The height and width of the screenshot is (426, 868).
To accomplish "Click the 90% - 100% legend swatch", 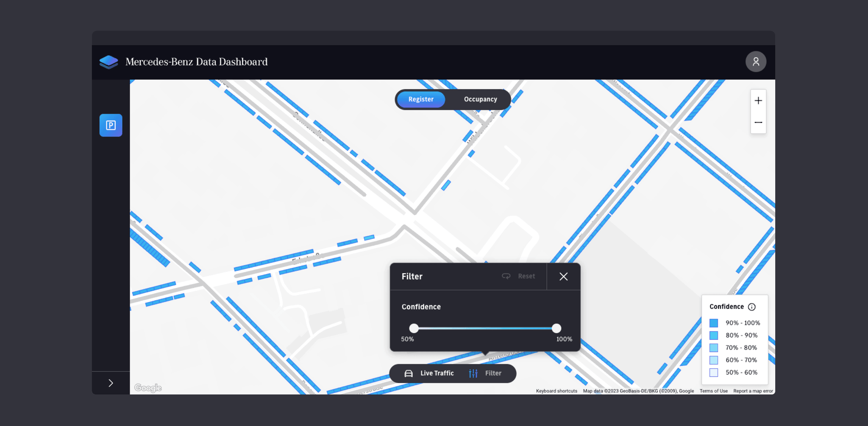I will pyautogui.click(x=714, y=323).
